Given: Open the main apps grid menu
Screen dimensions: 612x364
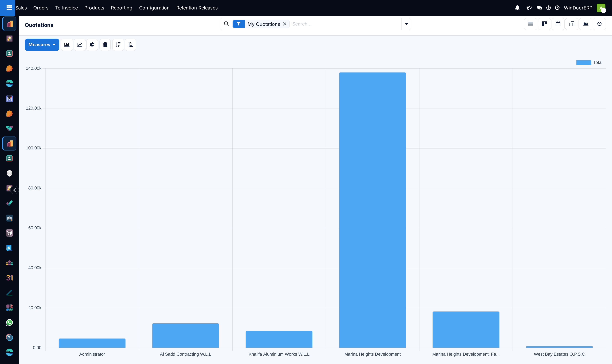Looking at the screenshot, I should click(9, 8).
